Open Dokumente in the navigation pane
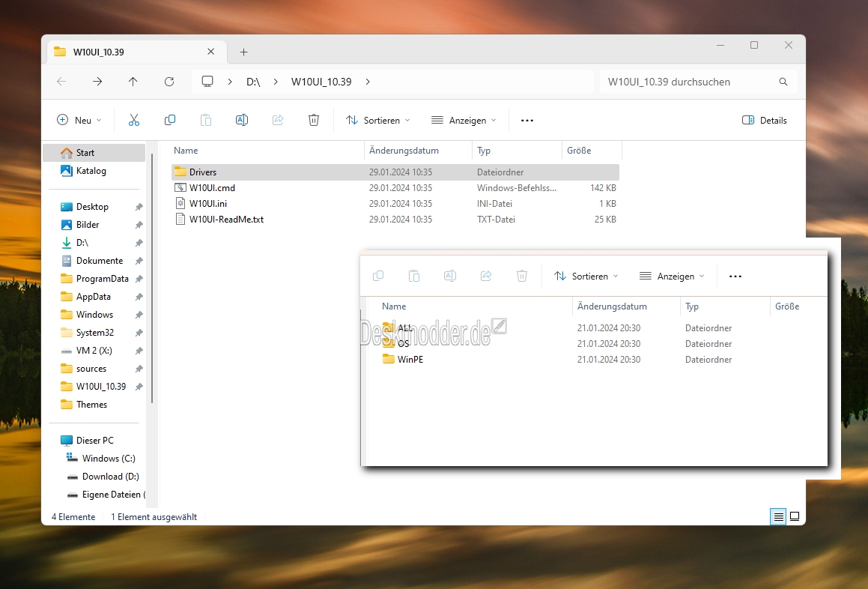The height and width of the screenshot is (589, 868). click(x=94, y=261)
